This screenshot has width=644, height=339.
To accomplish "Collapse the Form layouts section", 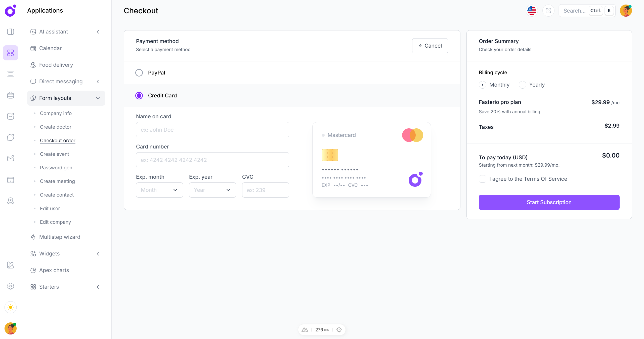I will click(98, 98).
